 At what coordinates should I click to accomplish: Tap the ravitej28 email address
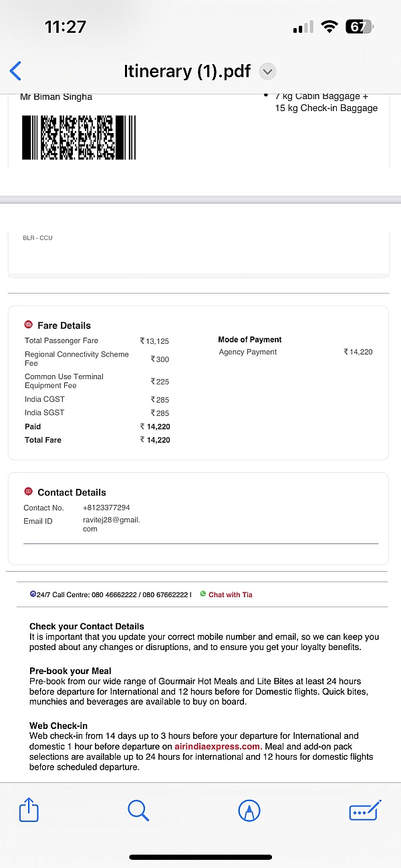pos(111,520)
